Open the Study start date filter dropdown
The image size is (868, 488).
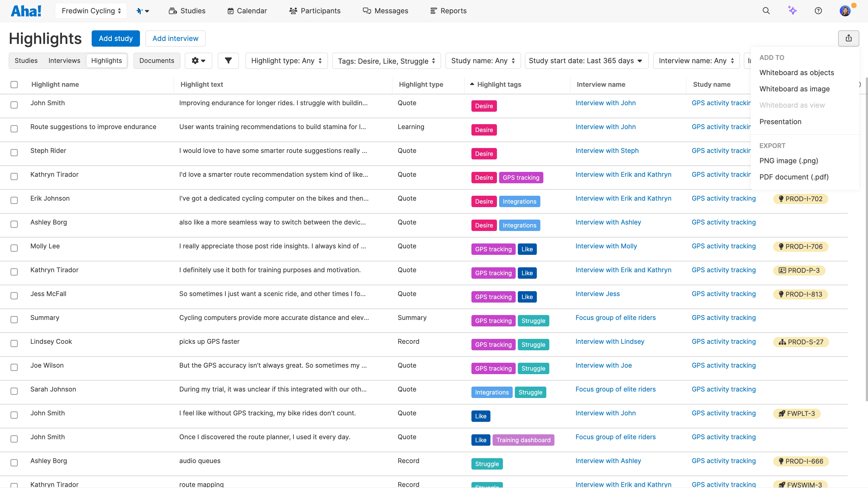click(x=586, y=61)
